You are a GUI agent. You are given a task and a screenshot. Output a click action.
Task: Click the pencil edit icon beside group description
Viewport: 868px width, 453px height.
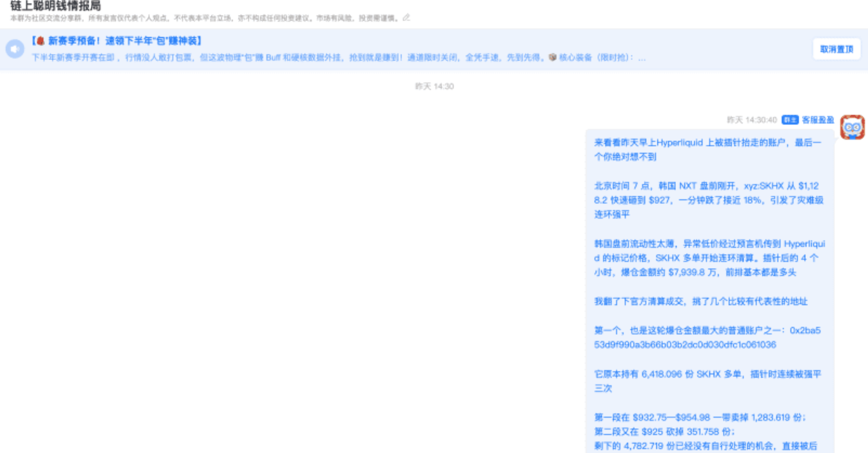tap(406, 18)
